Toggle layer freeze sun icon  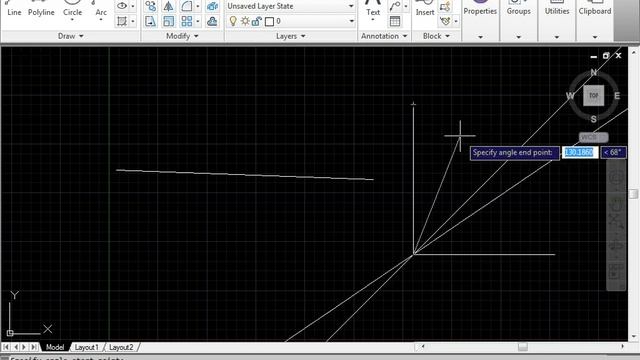click(x=244, y=21)
